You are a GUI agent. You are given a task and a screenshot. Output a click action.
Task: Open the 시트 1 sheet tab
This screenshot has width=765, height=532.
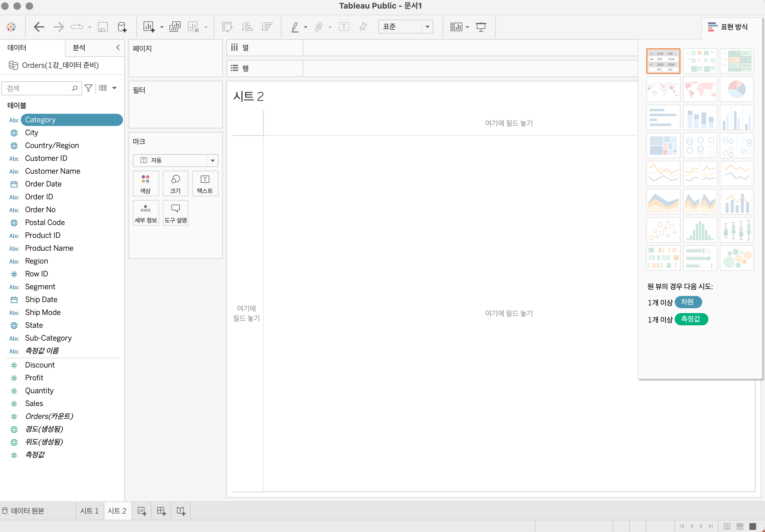coord(89,511)
